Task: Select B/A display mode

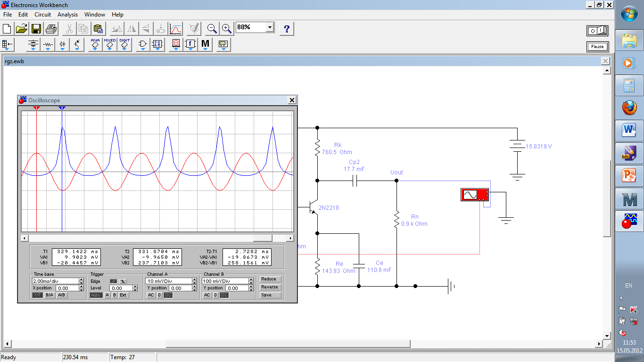Action: point(50,295)
